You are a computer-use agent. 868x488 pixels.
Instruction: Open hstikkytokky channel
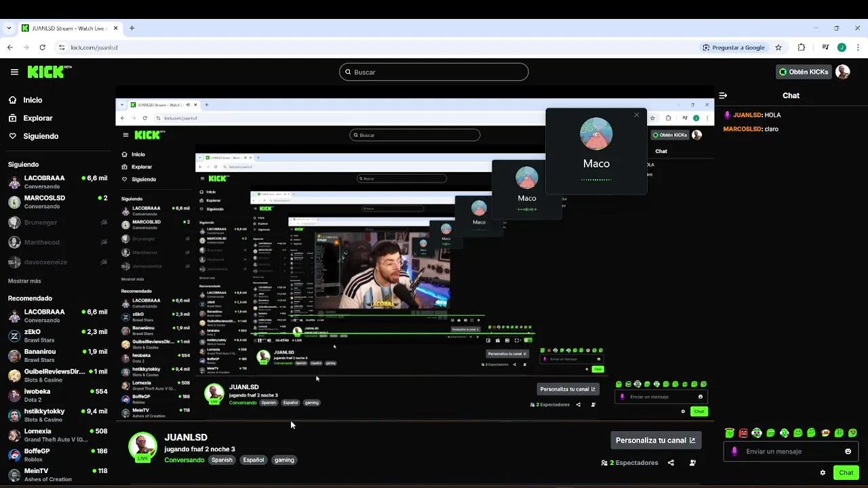point(58,415)
